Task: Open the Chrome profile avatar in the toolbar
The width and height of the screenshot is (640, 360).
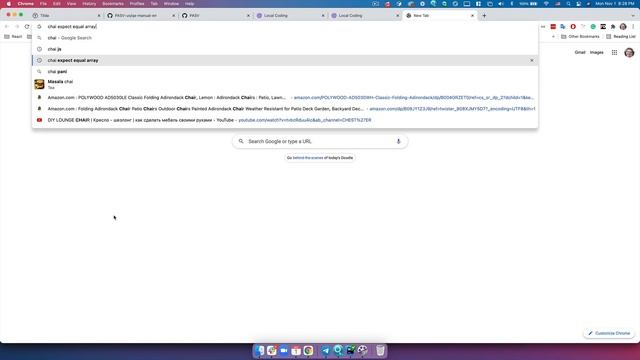Action: pyautogui.click(x=623, y=27)
